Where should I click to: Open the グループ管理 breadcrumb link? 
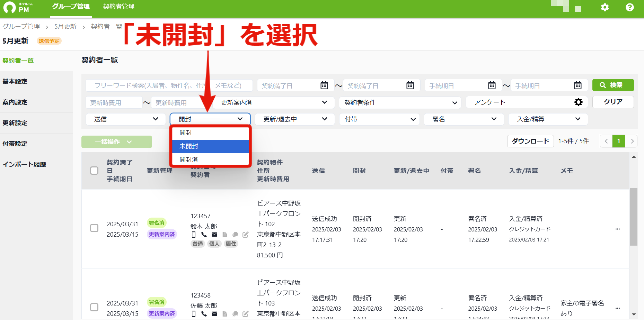[21, 27]
